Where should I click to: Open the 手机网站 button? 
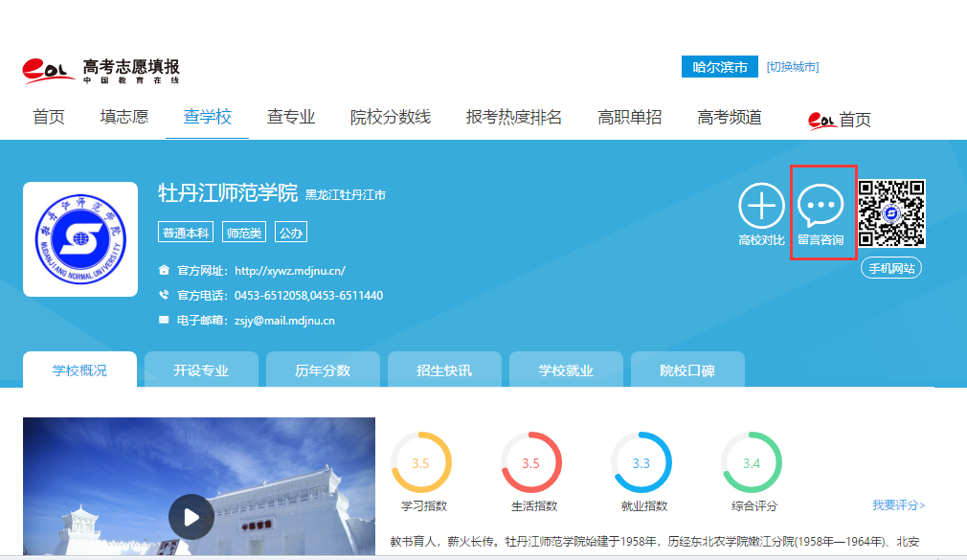[x=891, y=268]
